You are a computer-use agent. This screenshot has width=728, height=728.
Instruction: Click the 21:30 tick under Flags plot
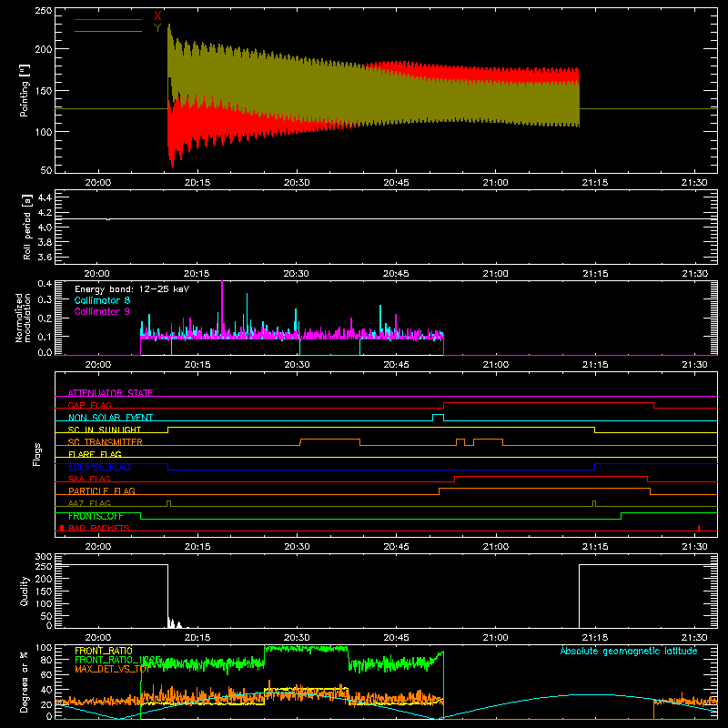pyautogui.click(x=694, y=547)
